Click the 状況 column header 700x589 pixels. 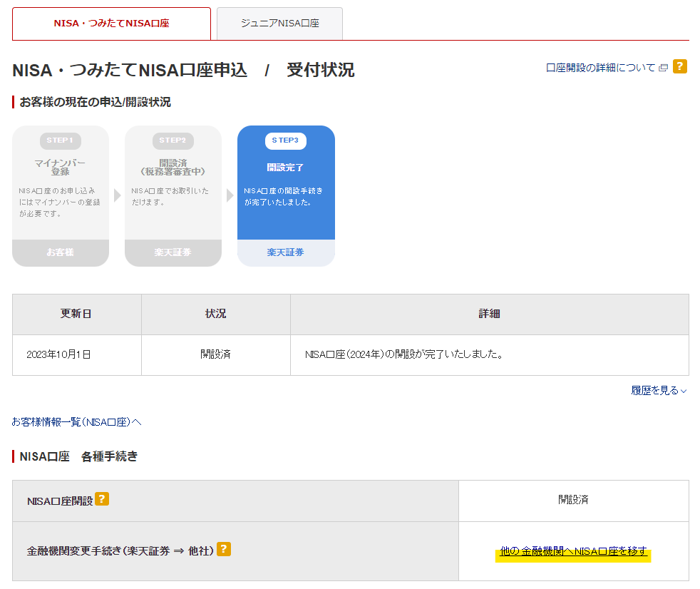click(x=215, y=314)
